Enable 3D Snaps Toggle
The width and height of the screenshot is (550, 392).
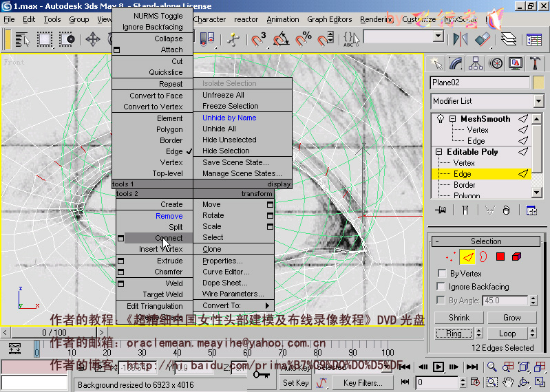point(258,39)
